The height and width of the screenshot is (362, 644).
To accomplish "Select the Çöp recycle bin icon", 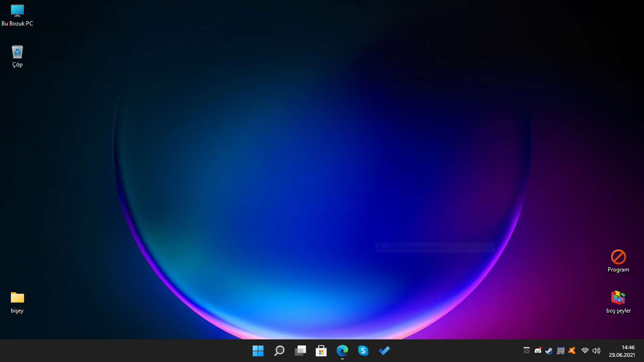I will tap(17, 56).
